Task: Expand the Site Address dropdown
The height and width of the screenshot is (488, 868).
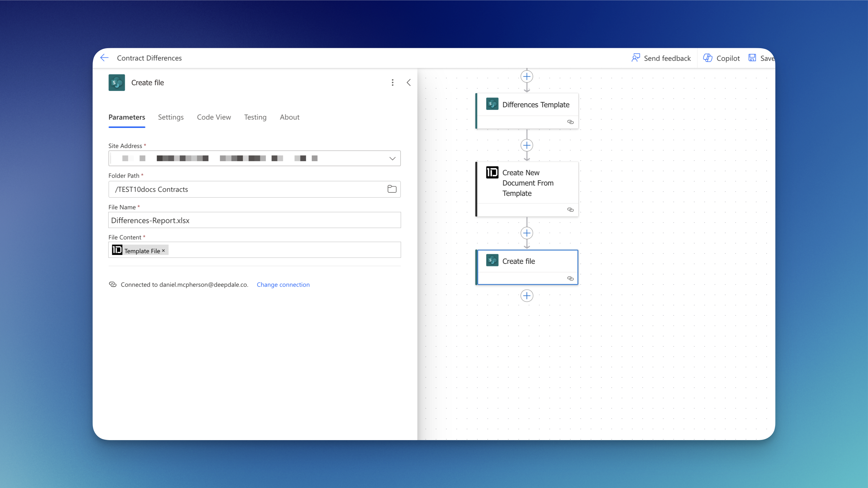Action: [392, 158]
